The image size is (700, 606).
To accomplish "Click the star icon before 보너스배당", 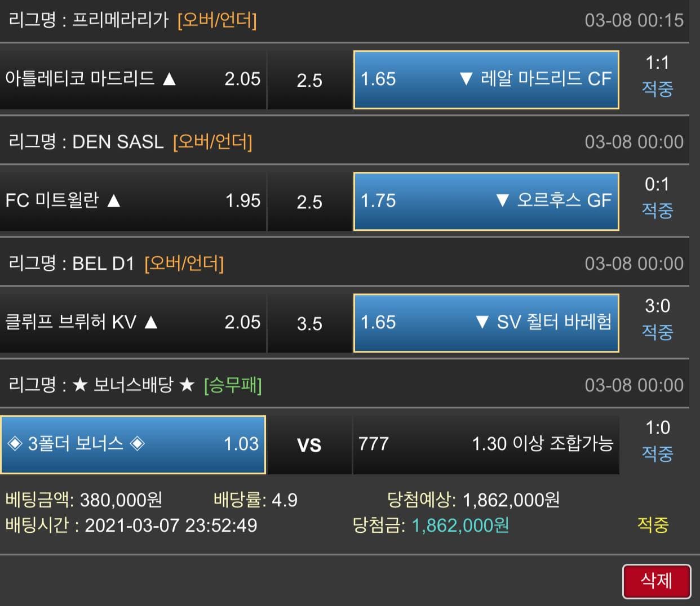I will [81, 385].
